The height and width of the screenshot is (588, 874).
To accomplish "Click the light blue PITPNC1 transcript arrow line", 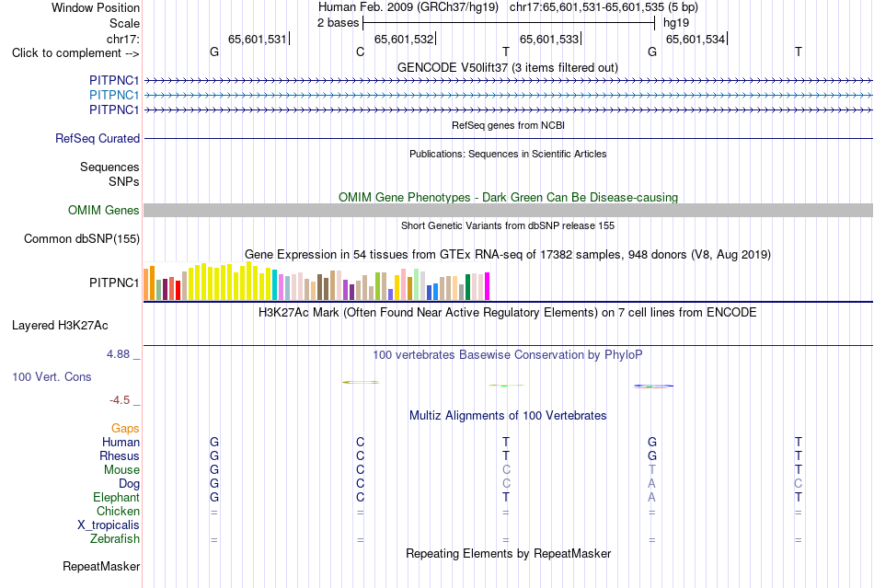I will (508, 96).
